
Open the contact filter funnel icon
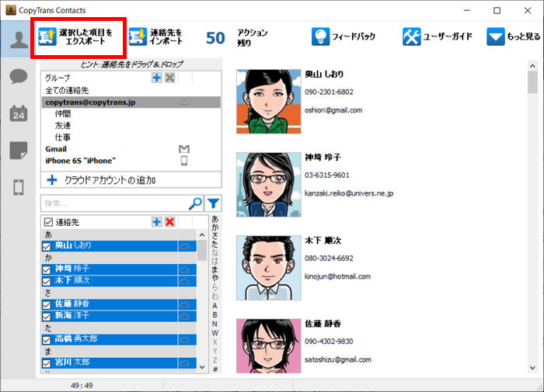point(213,203)
